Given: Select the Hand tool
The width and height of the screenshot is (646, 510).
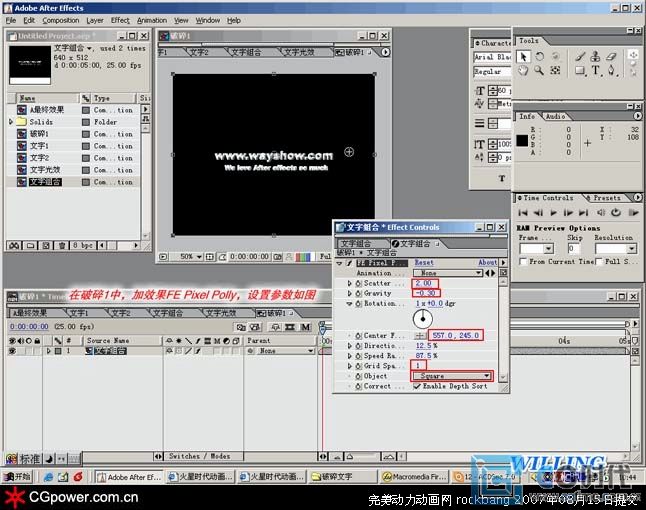Looking at the screenshot, I should tap(523, 70).
